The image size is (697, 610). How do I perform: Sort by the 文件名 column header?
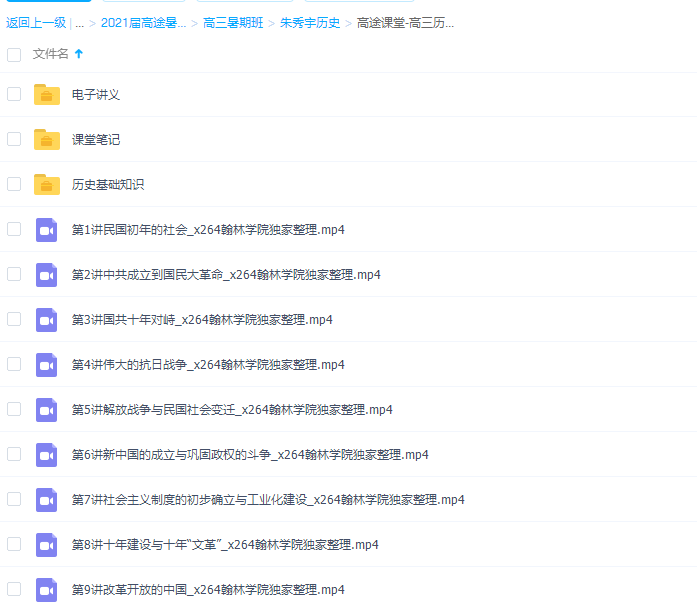click(50, 54)
